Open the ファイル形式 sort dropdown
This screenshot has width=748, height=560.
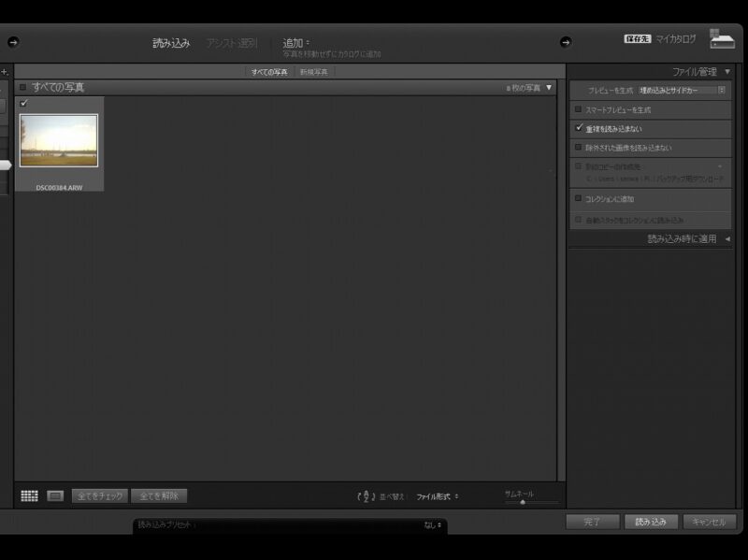point(438,496)
